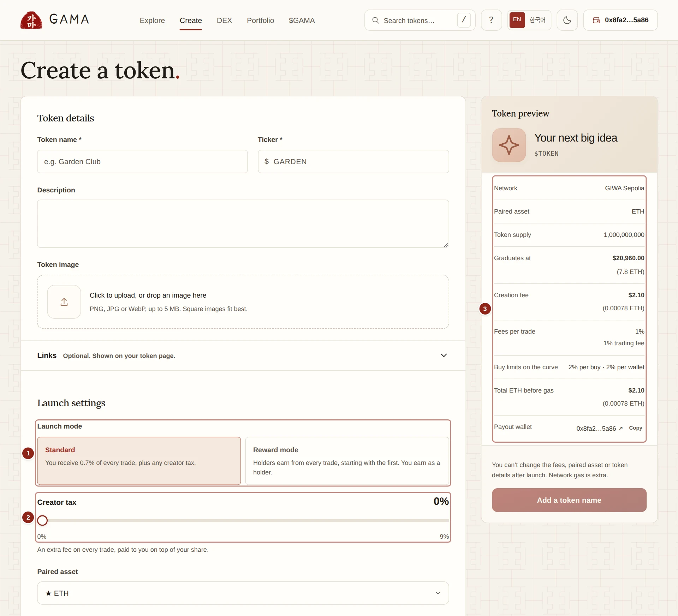Click the slash shortcut key badge
The height and width of the screenshot is (616, 678).
pyautogui.click(x=464, y=20)
